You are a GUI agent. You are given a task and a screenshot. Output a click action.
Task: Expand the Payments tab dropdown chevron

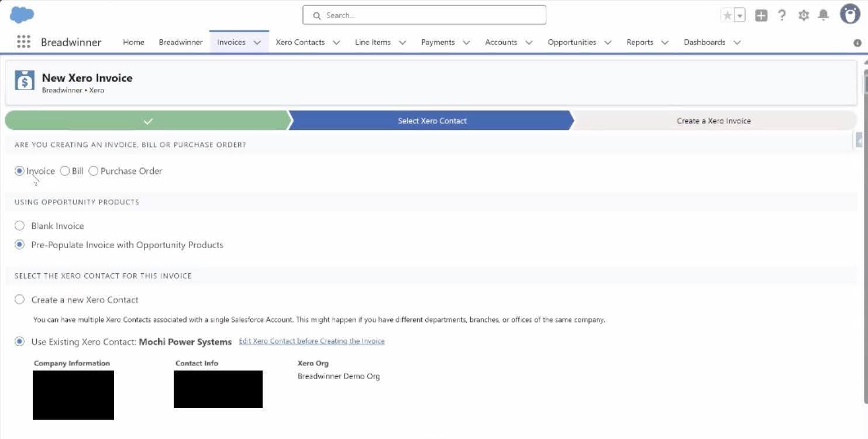pyautogui.click(x=466, y=43)
